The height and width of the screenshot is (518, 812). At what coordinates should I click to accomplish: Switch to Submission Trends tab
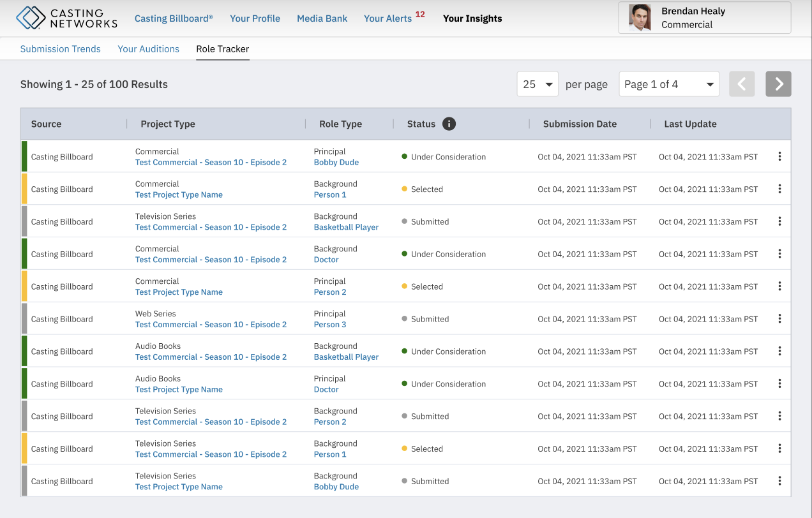pyautogui.click(x=61, y=49)
